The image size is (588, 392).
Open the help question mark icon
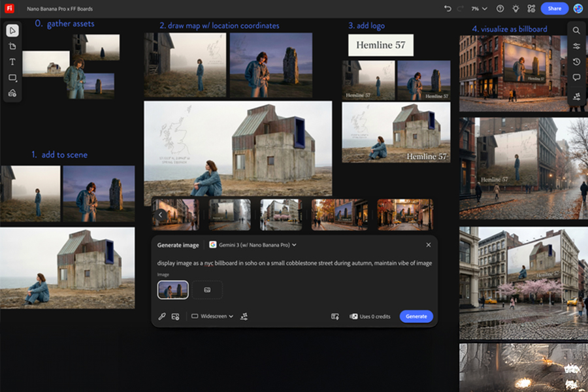[500, 8]
